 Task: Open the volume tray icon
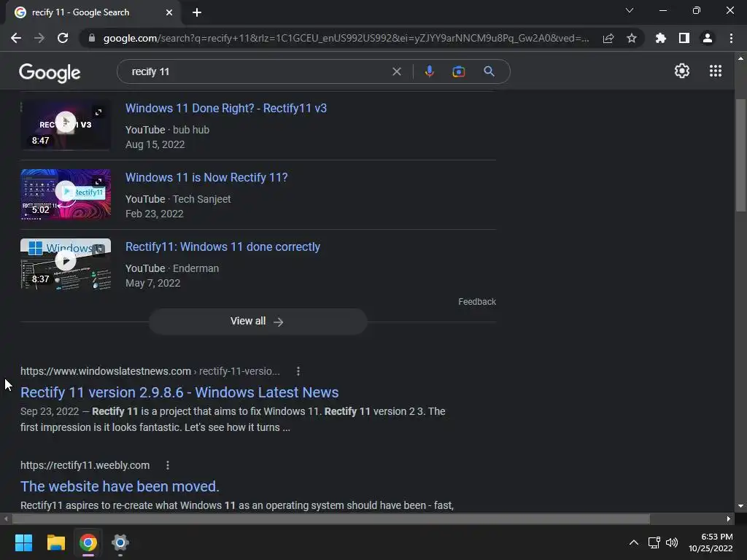672,542
